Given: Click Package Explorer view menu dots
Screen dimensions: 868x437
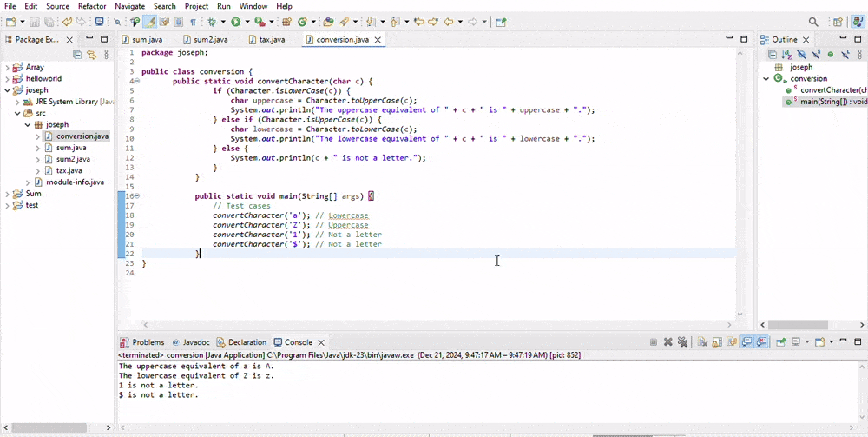Looking at the screenshot, I should click(x=106, y=54).
